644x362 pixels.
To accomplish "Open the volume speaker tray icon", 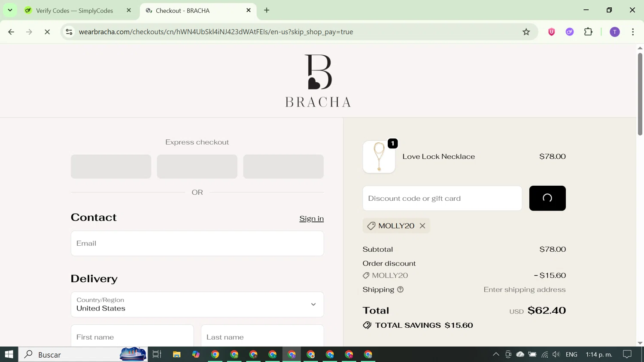I will coord(556,354).
